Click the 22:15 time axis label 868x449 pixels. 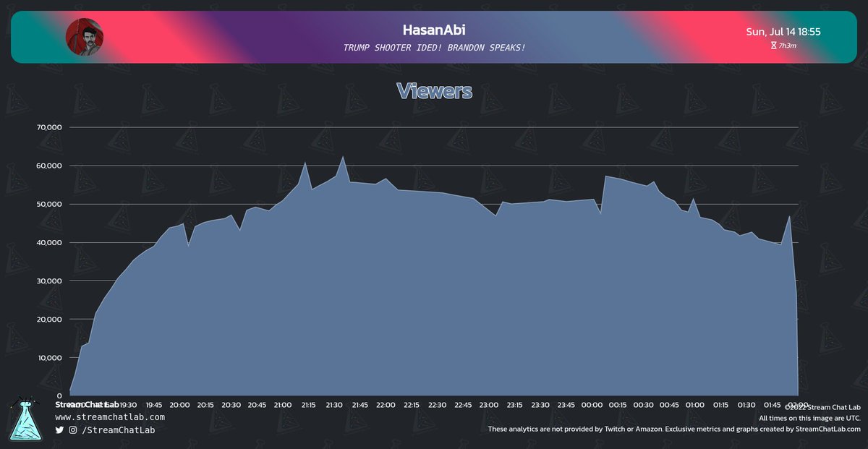(412, 405)
